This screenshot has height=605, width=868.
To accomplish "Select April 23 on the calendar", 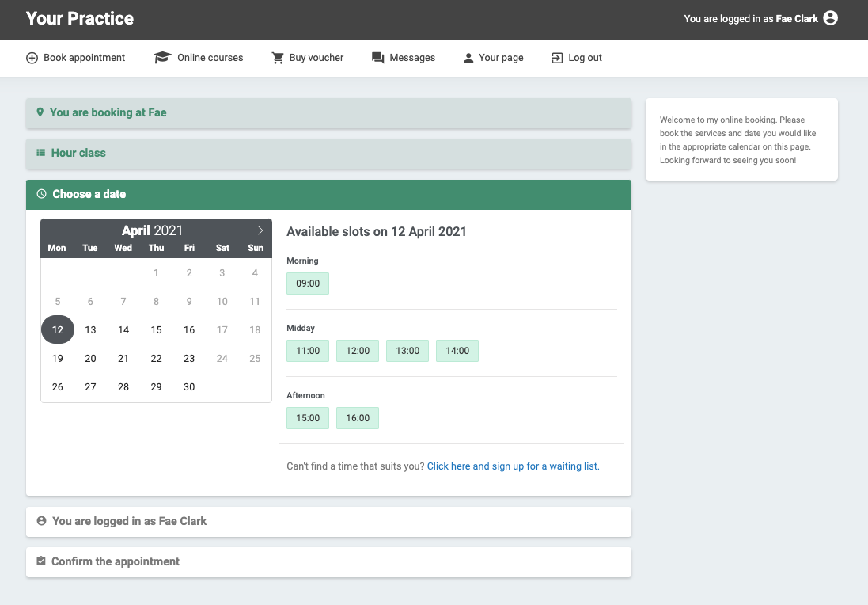I will (x=188, y=358).
